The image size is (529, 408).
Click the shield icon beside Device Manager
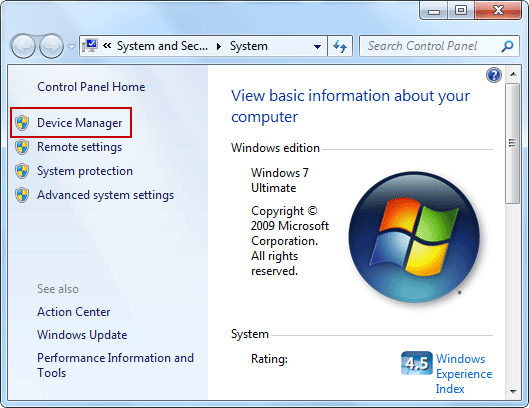[x=22, y=123]
